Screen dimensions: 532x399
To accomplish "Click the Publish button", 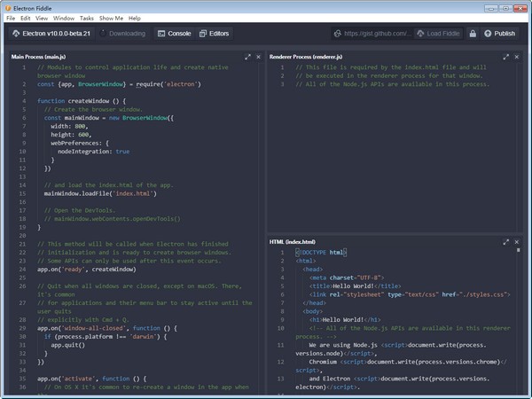I will 499,34.
